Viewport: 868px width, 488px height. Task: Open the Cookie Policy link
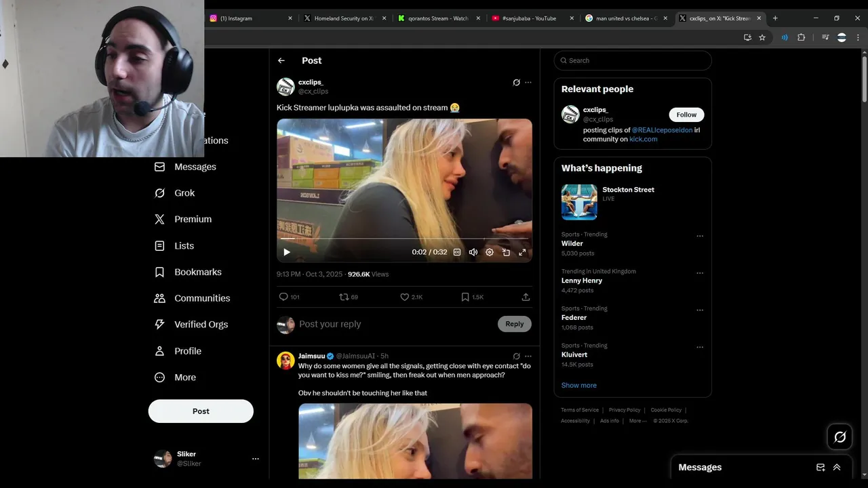(x=666, y=410)
